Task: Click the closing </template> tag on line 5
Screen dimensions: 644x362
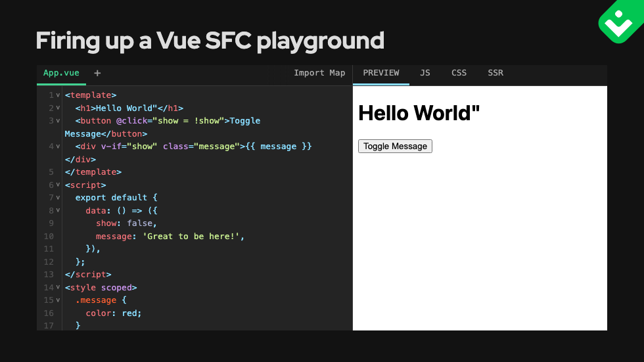Action: click(93, 172)
